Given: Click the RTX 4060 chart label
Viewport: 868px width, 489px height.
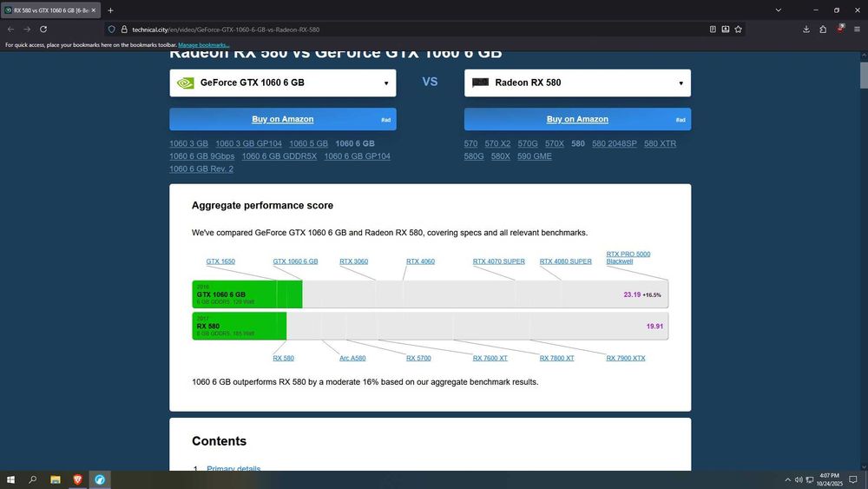Looking at the screenshot, I should click(x=420, y=261).
